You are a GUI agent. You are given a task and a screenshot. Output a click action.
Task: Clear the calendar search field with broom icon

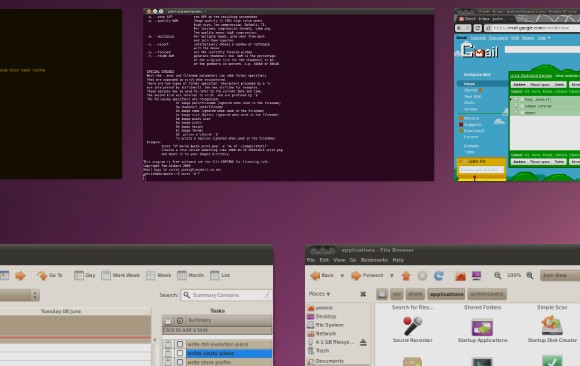[267, 295]
